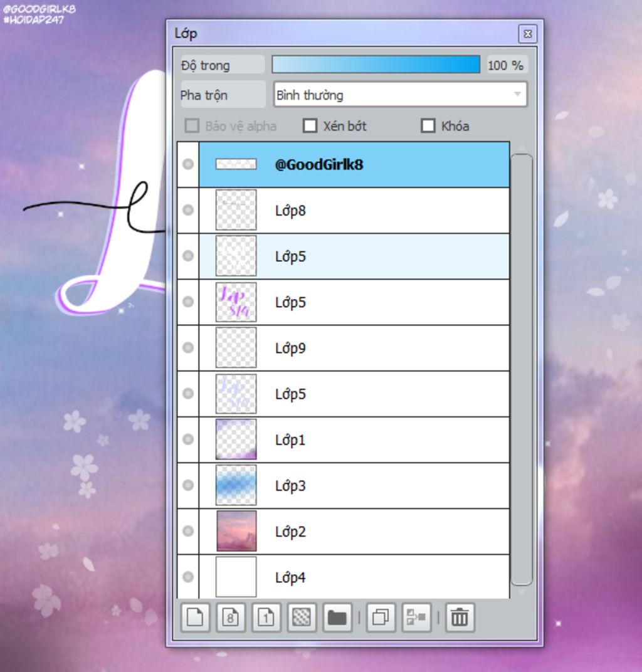
Task: Select the Lớp9 layer
Action: coord(354,348)
